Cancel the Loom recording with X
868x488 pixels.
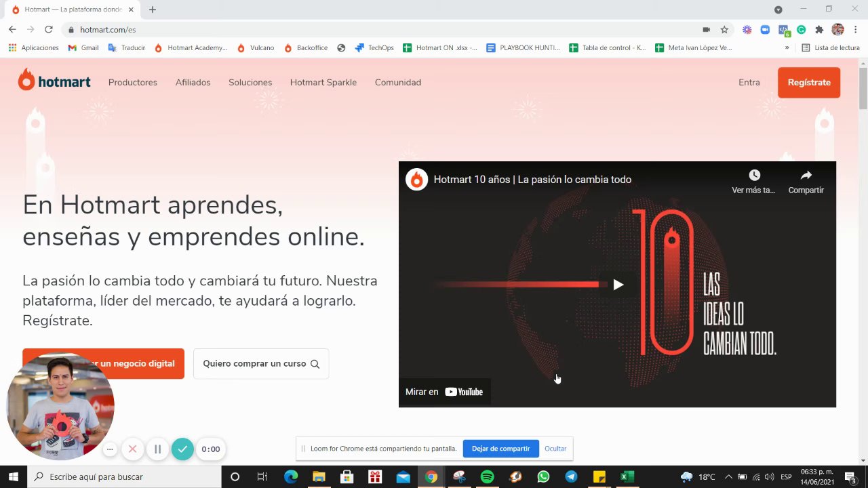pos(132,449)
